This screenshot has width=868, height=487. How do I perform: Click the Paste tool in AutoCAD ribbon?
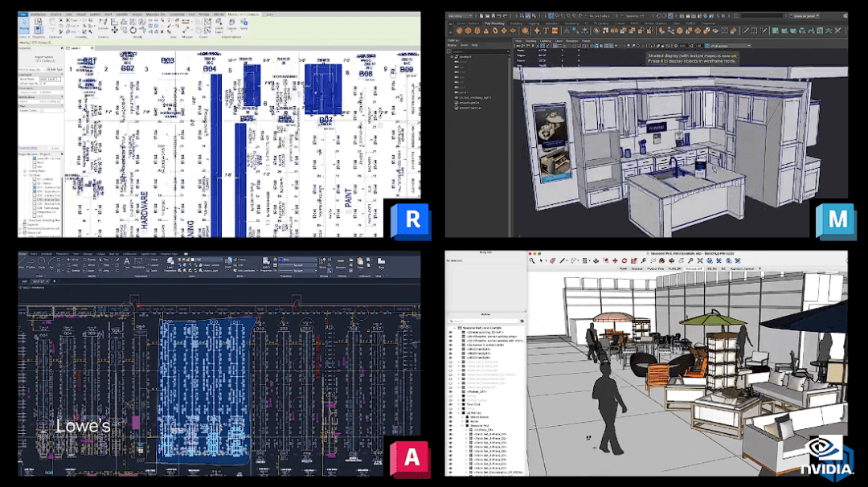(x=360, y=264)
